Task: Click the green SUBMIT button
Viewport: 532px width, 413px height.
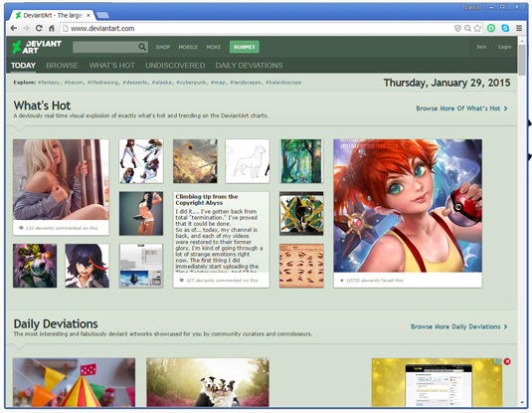Action: point(245,47)
